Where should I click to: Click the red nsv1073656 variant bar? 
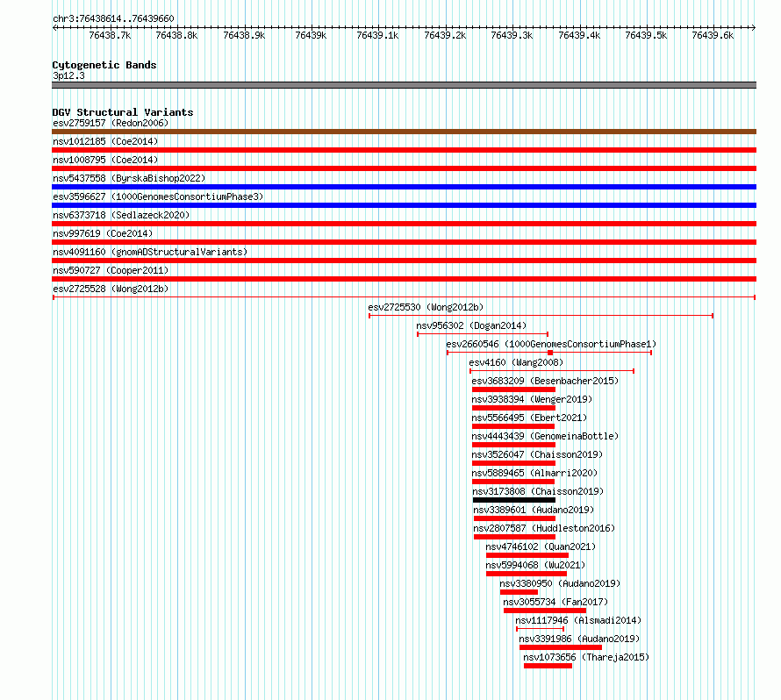pos(548,666)
